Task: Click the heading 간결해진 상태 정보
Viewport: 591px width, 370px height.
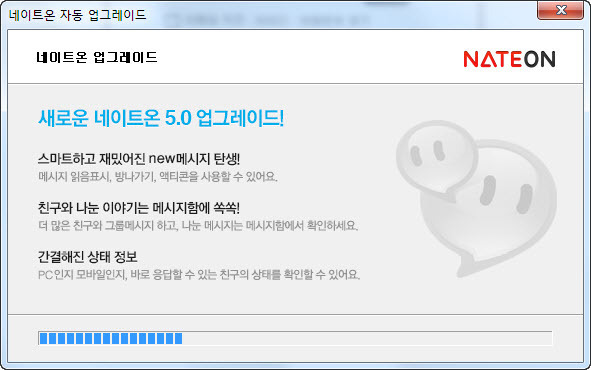Action: pos(87,257)
